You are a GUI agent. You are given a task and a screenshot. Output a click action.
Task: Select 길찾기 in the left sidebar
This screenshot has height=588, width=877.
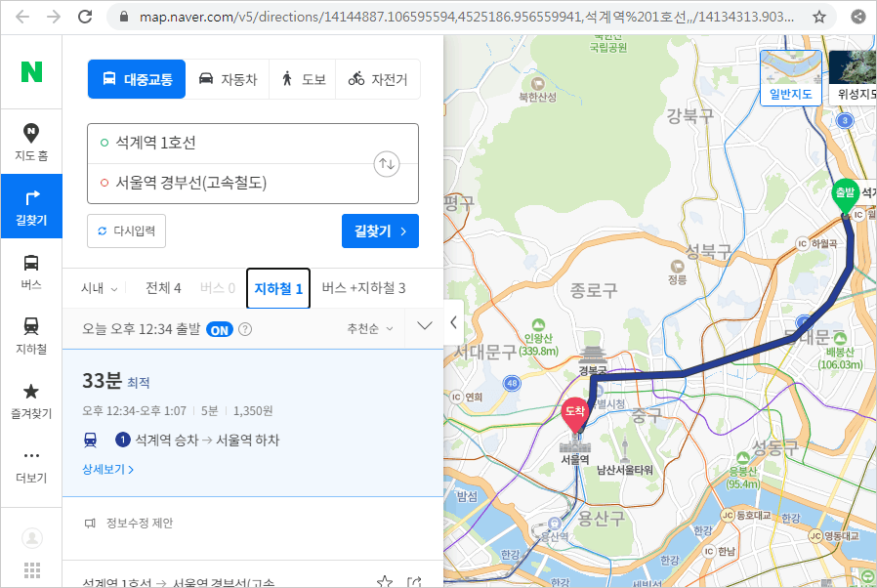point(31,206)
